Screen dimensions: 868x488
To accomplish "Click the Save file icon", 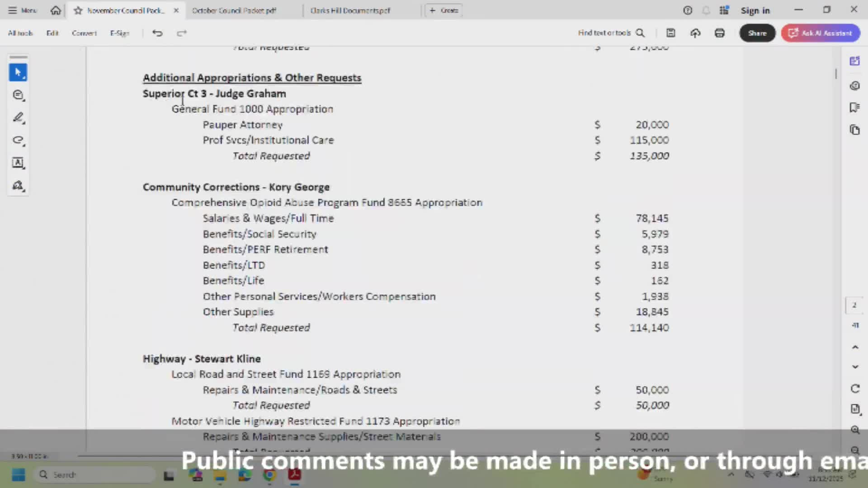I will pos(670,33).
